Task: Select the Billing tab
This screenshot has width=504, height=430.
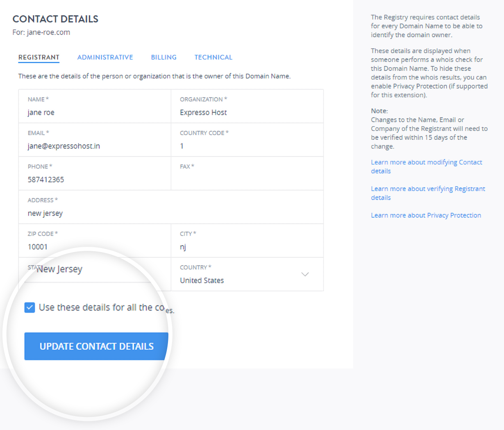Action: pos(163,57)
